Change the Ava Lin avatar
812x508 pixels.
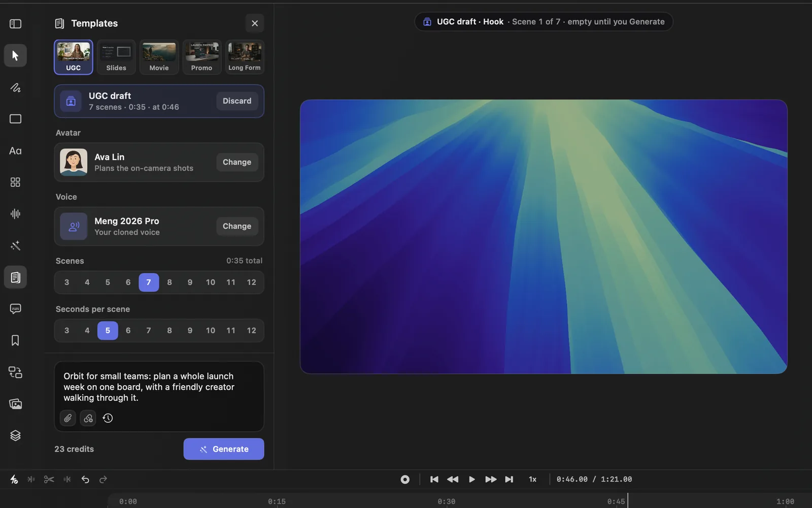click(x=237, y=162)
